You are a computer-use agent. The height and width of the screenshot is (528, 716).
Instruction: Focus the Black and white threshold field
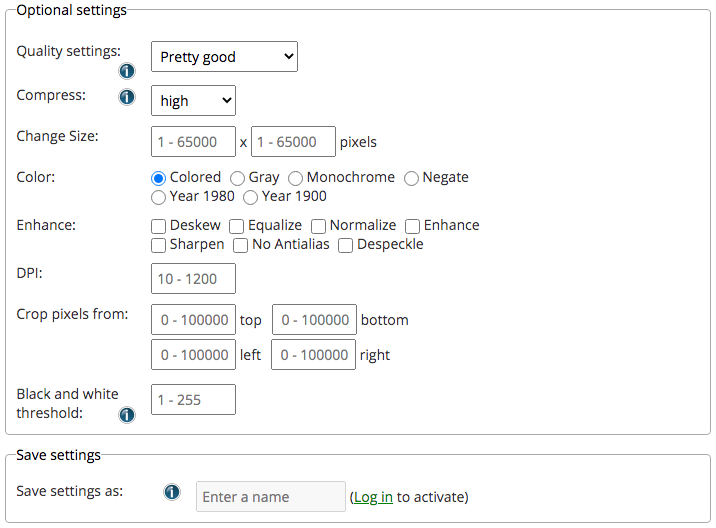193,400
